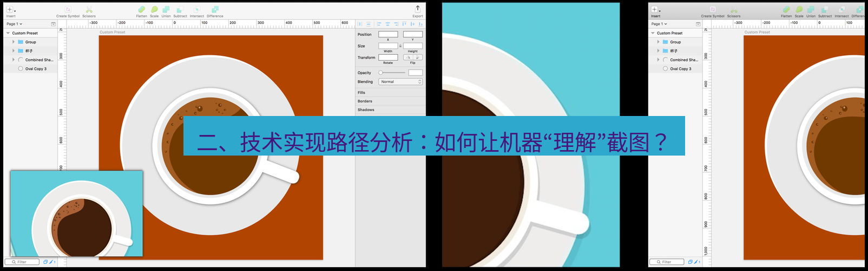
Task: Toggle layer filter icon beside right window Filter
Action: pyautogui.click(x=691, y=262)
